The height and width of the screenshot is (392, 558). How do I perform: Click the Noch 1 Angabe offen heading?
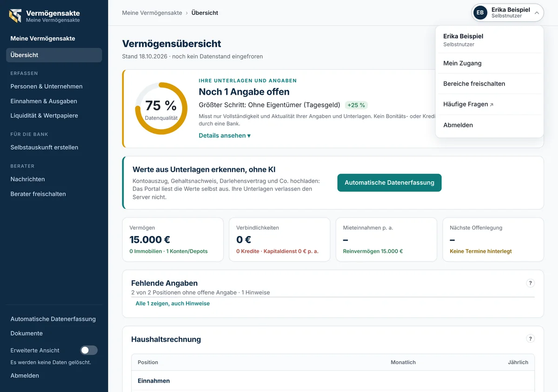click(x=244, y=92)
